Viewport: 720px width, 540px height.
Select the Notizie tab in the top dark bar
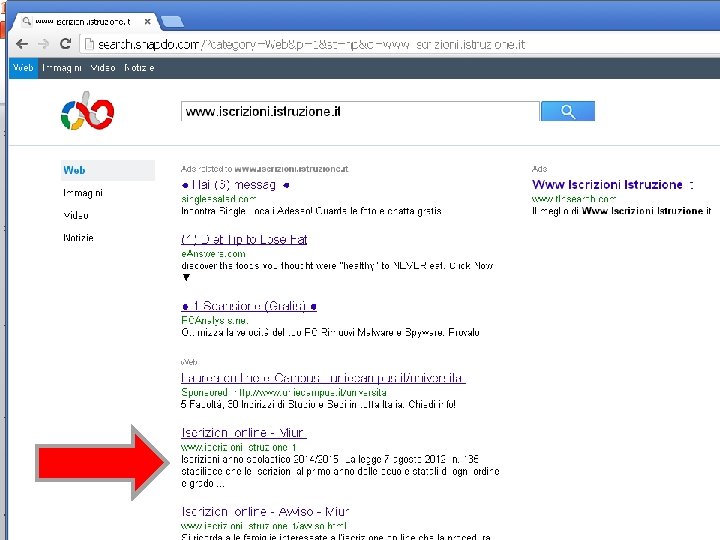[x=139, y=68]
